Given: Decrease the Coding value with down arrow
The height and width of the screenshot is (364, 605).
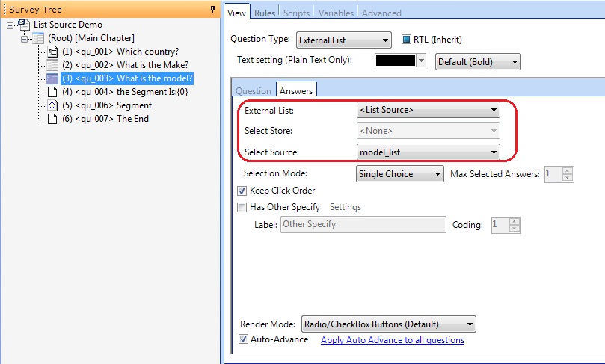Looking at the screenshot, I should [514, 228].
